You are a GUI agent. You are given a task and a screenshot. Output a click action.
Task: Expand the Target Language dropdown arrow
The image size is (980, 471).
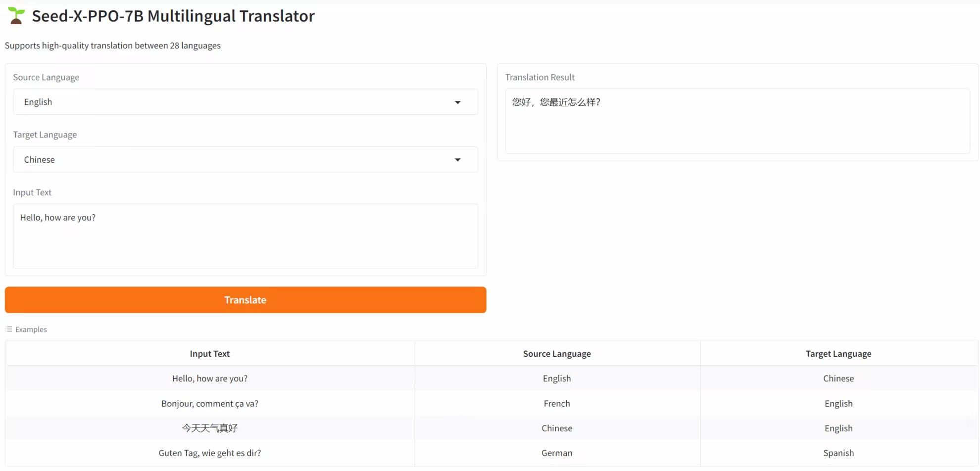coord(457,160)
